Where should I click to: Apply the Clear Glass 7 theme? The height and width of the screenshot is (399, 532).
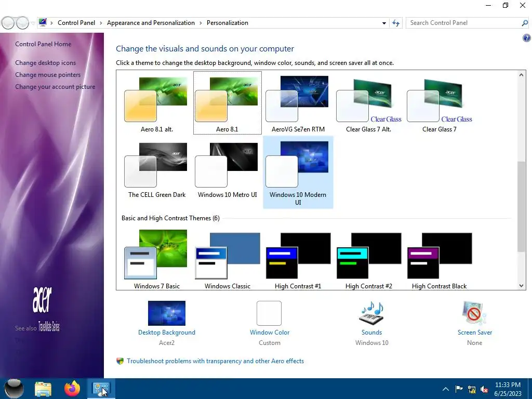click(440, 103)
